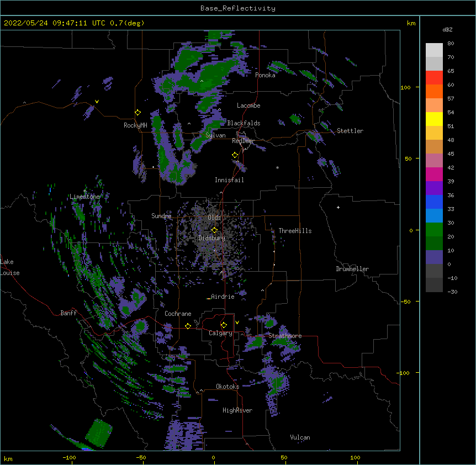This screenshot has height=465, width=476.
Task: Select the Stettler city label
Action: coord(350,131)
